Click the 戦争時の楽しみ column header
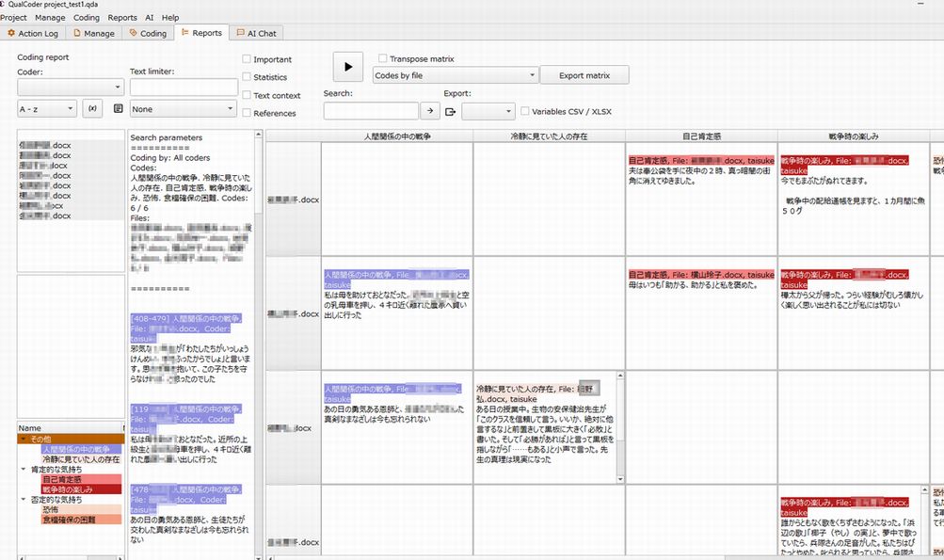This screenshot has width=944, height=560. 854,136
